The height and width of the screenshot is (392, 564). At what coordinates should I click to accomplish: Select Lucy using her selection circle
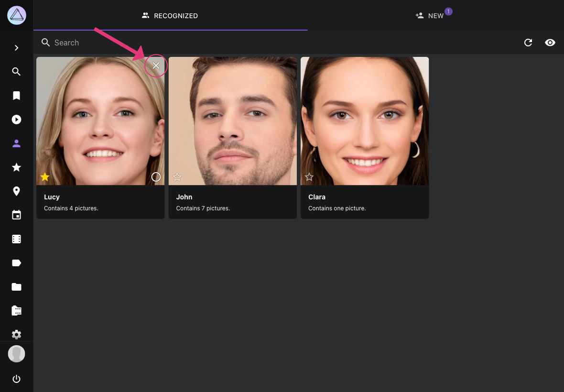(x=156, y=176)
